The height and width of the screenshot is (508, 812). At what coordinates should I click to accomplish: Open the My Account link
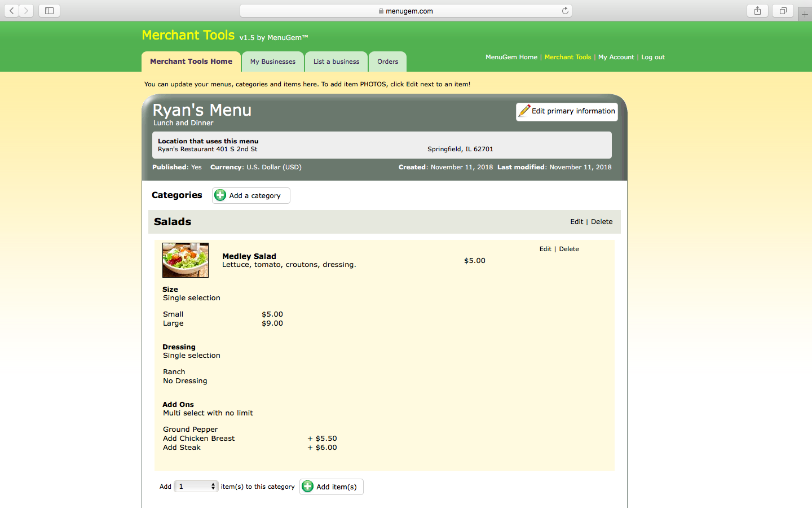pyautogui.click(x=616, y=57)
